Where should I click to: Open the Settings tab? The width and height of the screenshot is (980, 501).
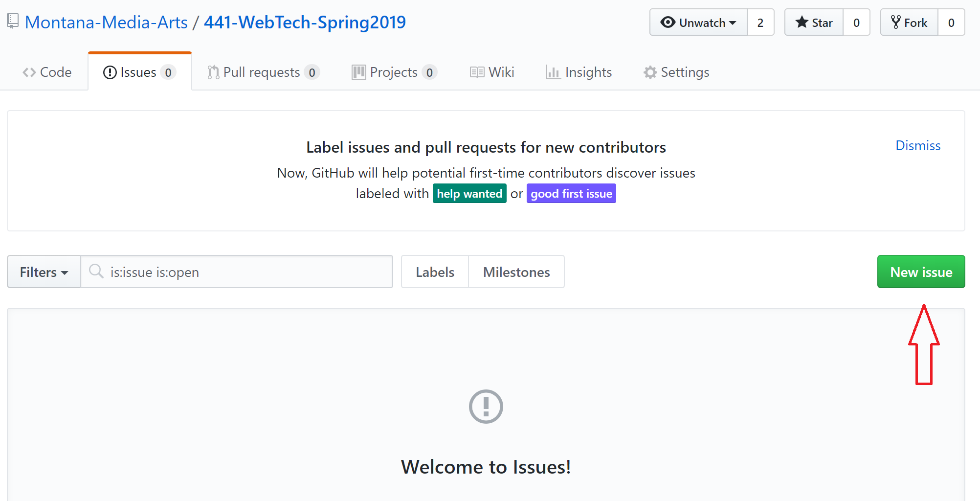point(677,72)
